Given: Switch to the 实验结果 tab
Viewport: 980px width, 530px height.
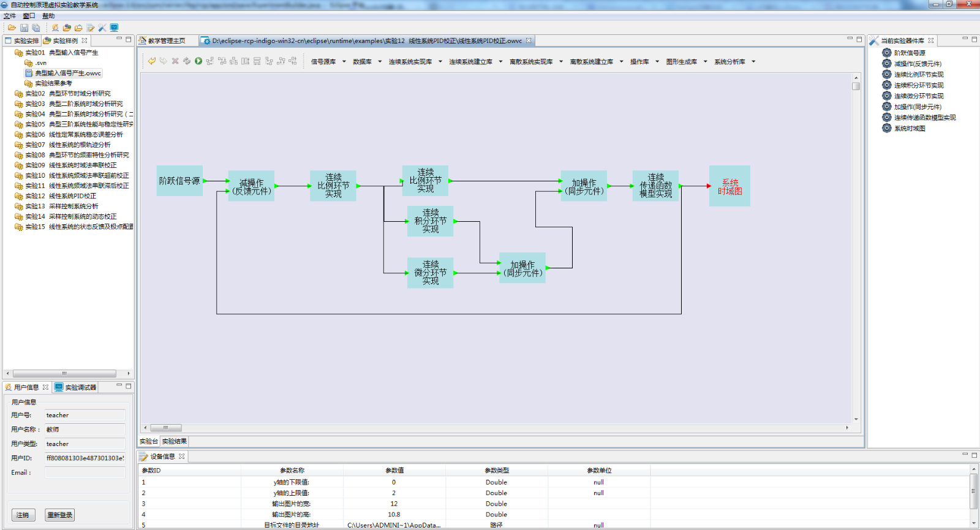Looking at the screenshot, I should coord(175,441).
